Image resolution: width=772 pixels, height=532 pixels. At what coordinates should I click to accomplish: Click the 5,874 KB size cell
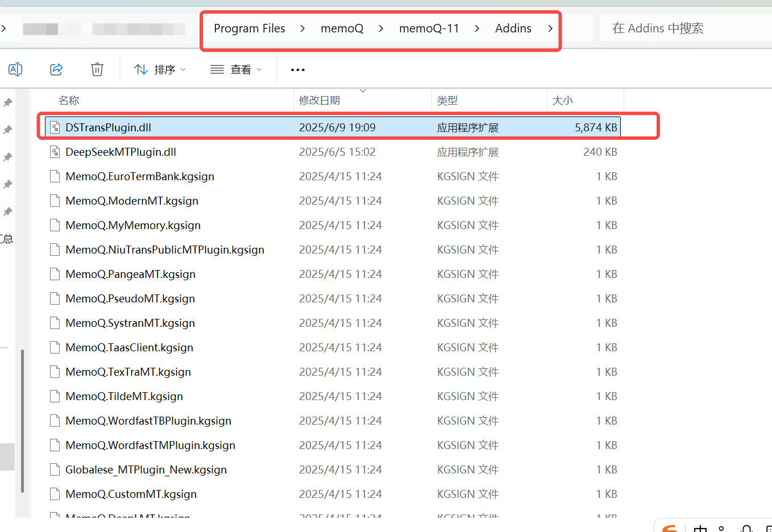[596, 127]
